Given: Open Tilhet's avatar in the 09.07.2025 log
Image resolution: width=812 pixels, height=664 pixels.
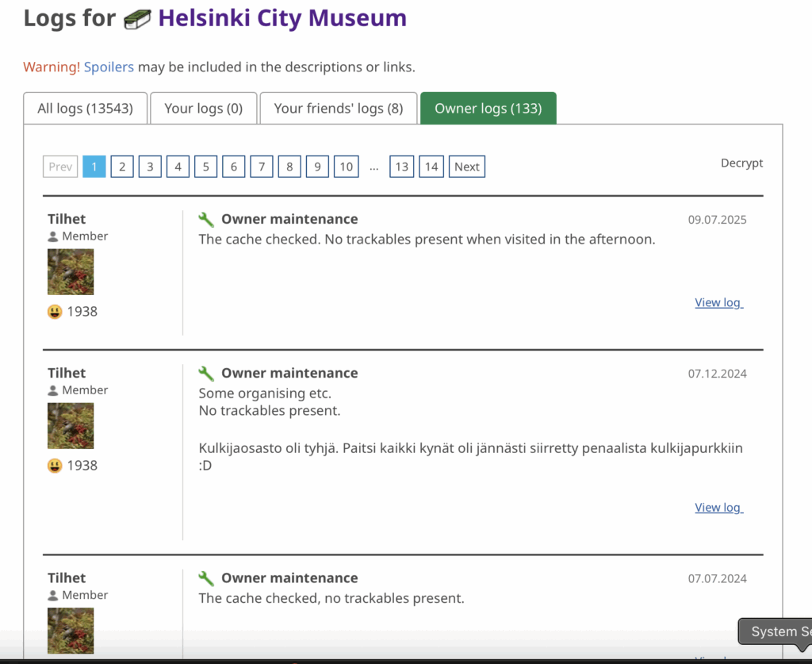Looking at the screenshot, I should [x=71, y=272].
